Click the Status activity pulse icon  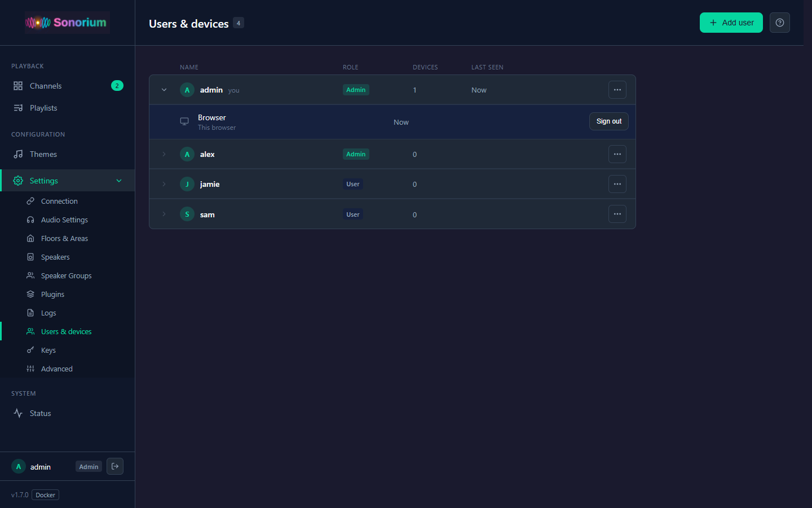(x=18, y=413)
